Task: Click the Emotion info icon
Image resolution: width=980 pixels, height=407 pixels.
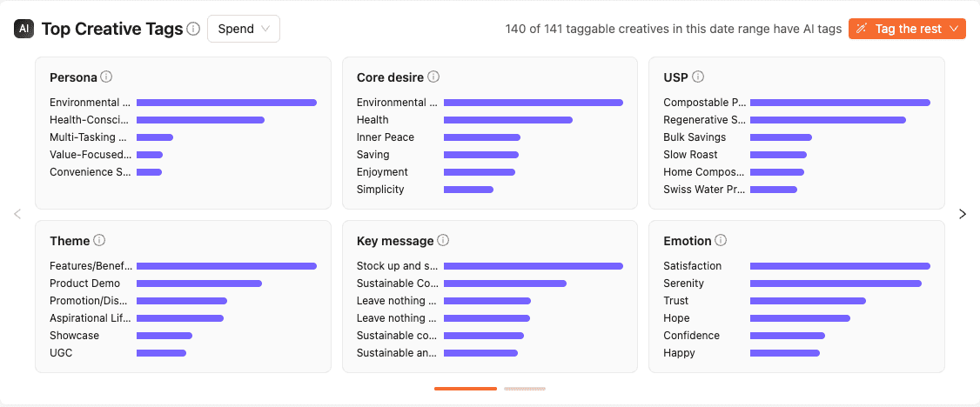Action: pyautogui.click(x=721, y=240)
